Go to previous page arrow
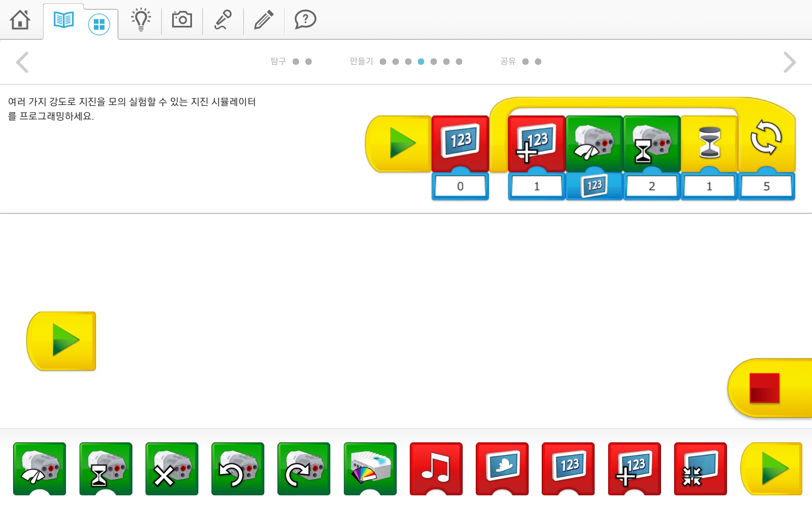 22,62
